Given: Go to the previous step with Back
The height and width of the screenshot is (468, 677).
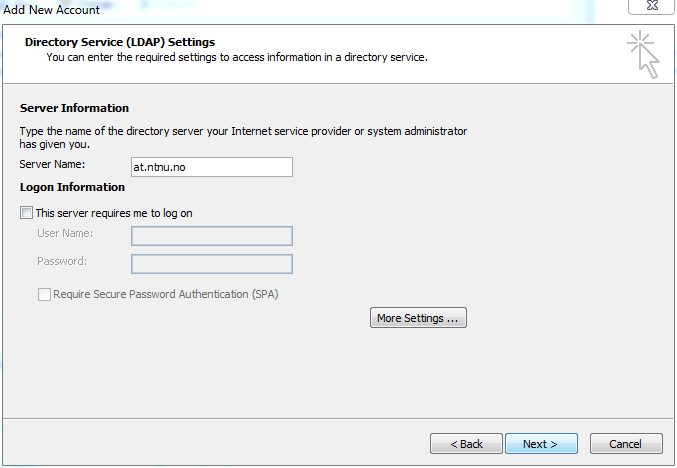Looking at the screenshot, I should coord(466,444).
